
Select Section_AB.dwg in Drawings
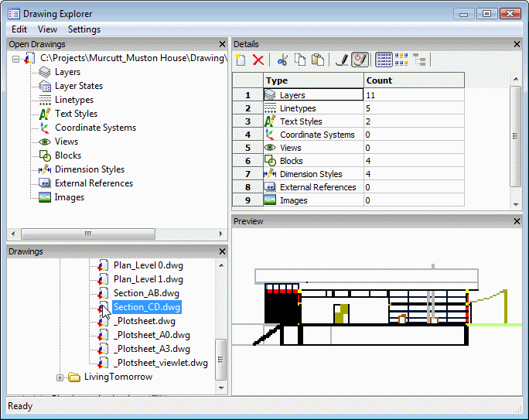pyautogui.click(x=146, y=293)
